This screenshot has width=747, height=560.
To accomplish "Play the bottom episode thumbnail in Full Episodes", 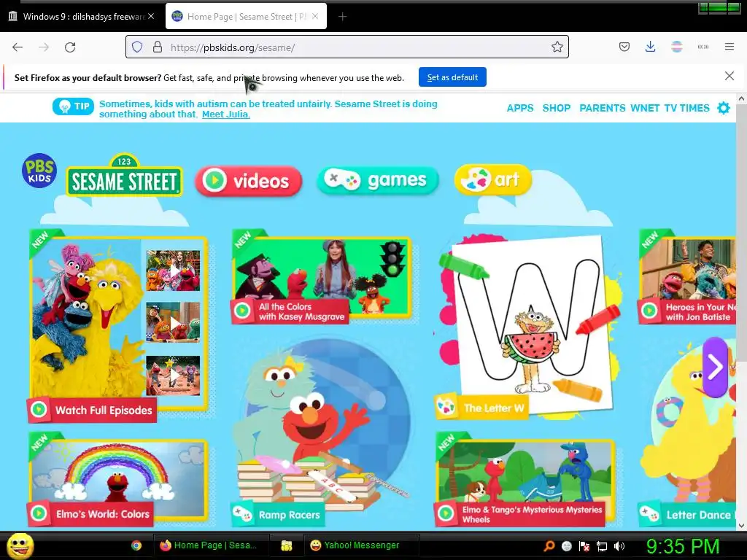I will point(173,376).
